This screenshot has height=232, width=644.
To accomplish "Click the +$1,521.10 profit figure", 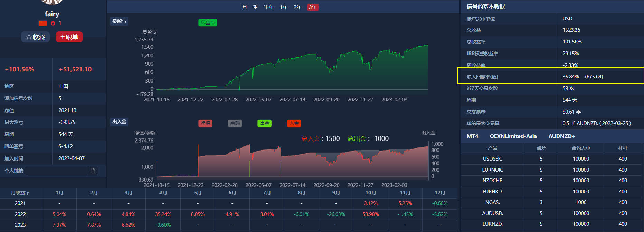I will 75,69.
